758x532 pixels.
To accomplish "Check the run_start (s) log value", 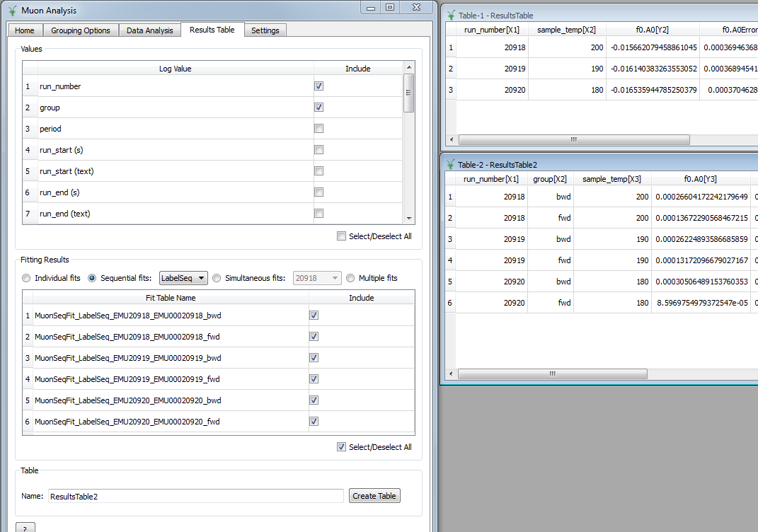I will 318,149.
